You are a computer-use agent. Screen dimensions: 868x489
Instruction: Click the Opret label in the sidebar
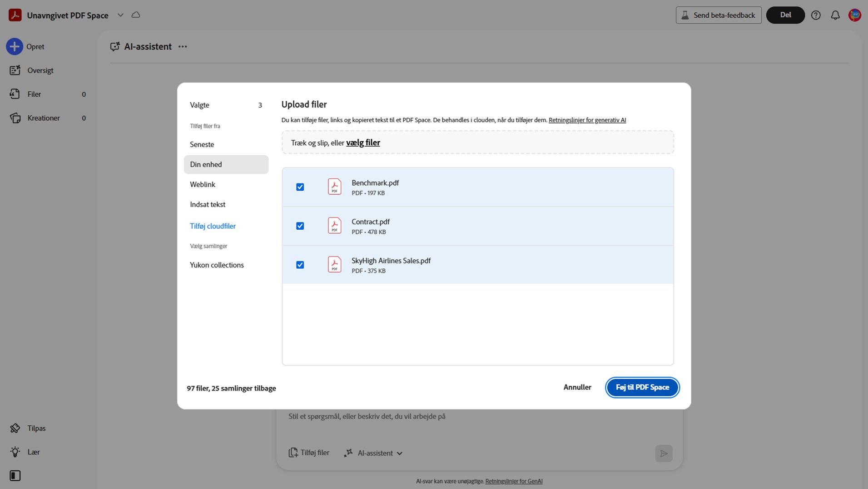coord(35,46)
